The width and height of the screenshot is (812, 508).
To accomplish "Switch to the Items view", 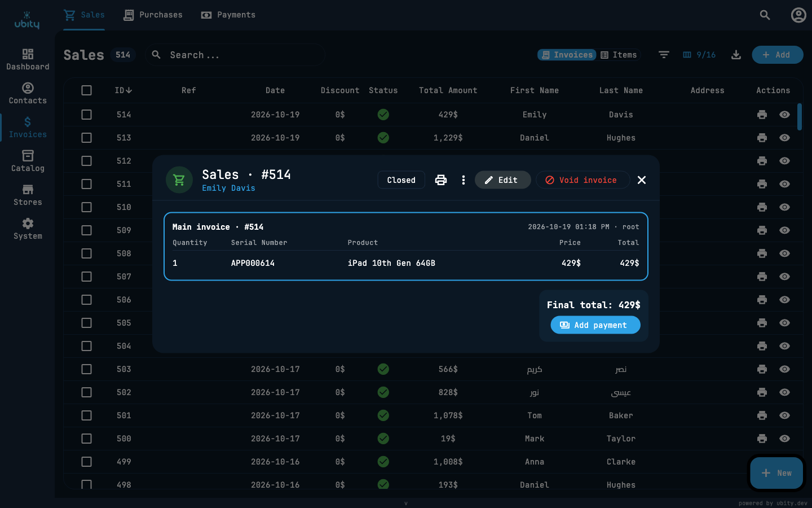I will click(619, 55).
